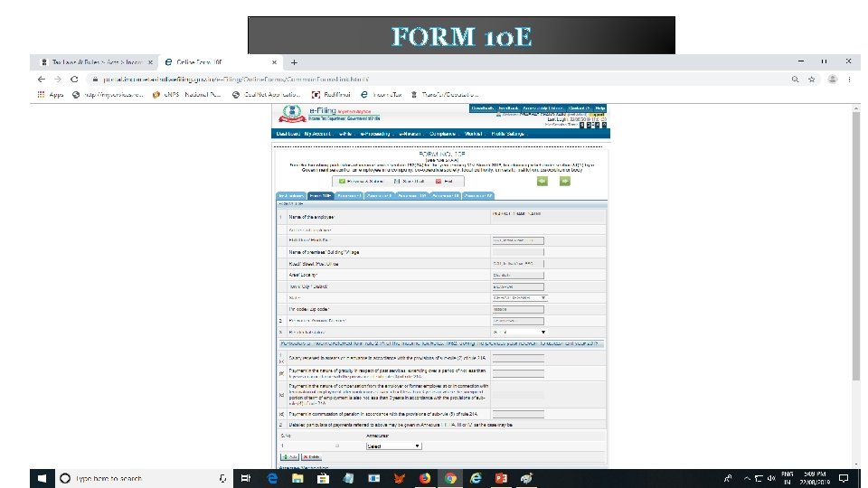Open File Explorer from taskbar
This screenshot has height=488, width=868.
(x=297, y=478)
